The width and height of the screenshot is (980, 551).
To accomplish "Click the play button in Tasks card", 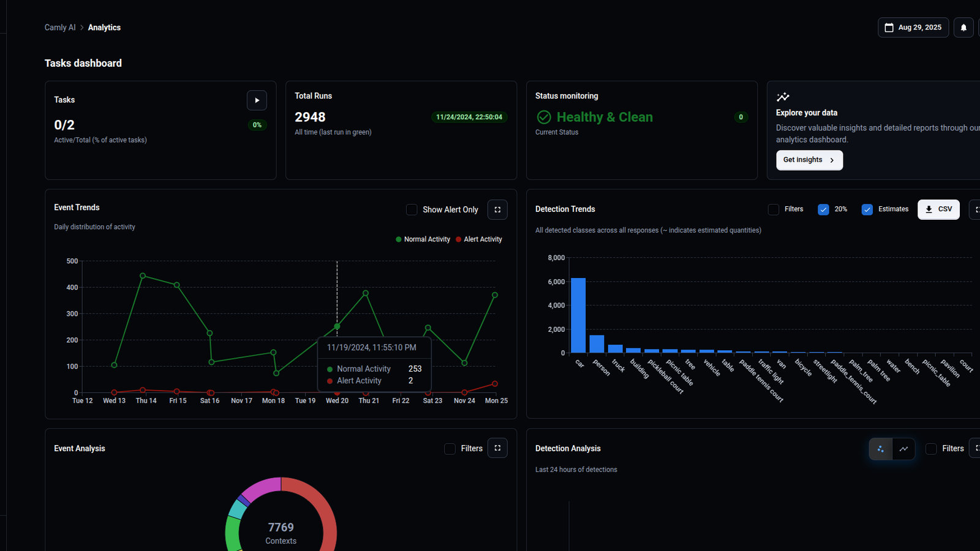I will pos(257,100).
